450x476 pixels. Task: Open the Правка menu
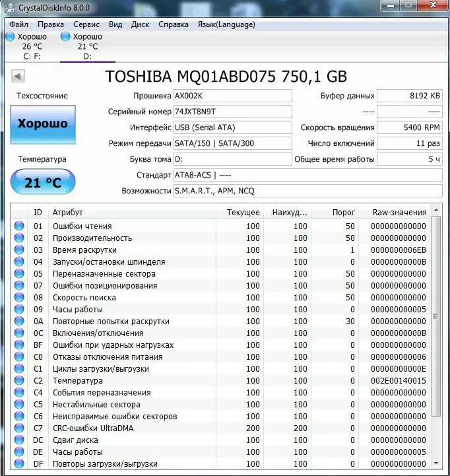click(x=51, y=24)
